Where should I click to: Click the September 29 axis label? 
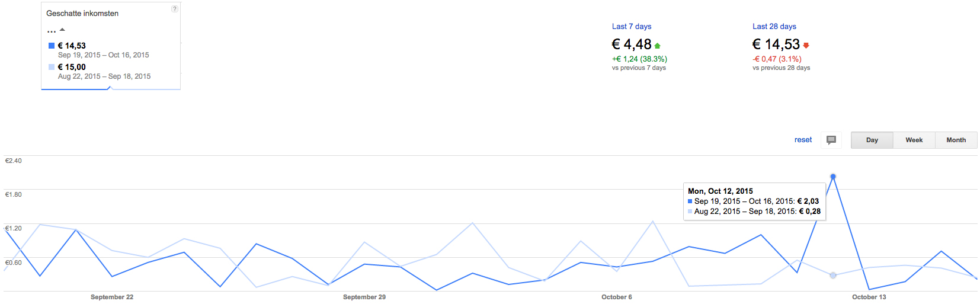pyautogui.click(x=364, y=297)
